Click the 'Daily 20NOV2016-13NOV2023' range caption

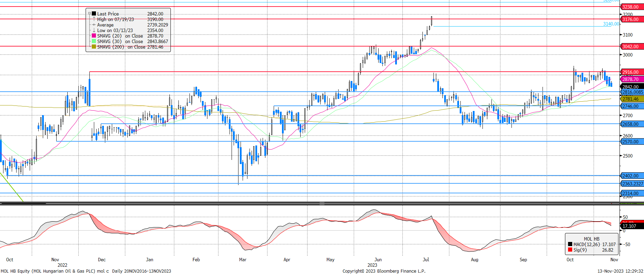(x=142, y=271)
